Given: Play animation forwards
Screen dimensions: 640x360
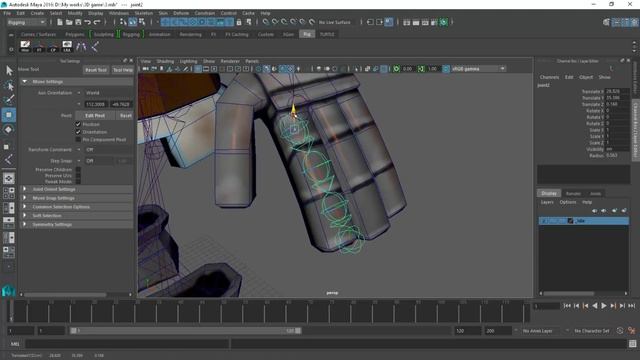Looking at the screenshot, I should click(604, 306).
